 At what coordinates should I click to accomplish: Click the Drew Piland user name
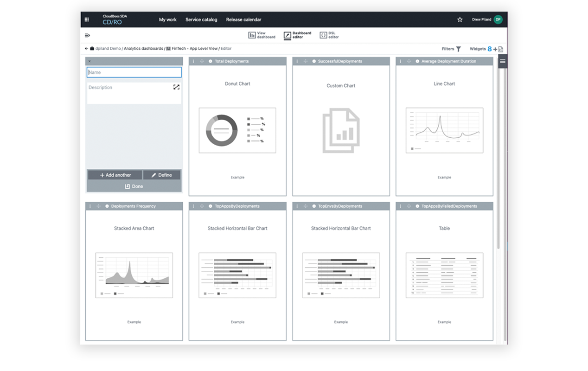pos(481,19)
